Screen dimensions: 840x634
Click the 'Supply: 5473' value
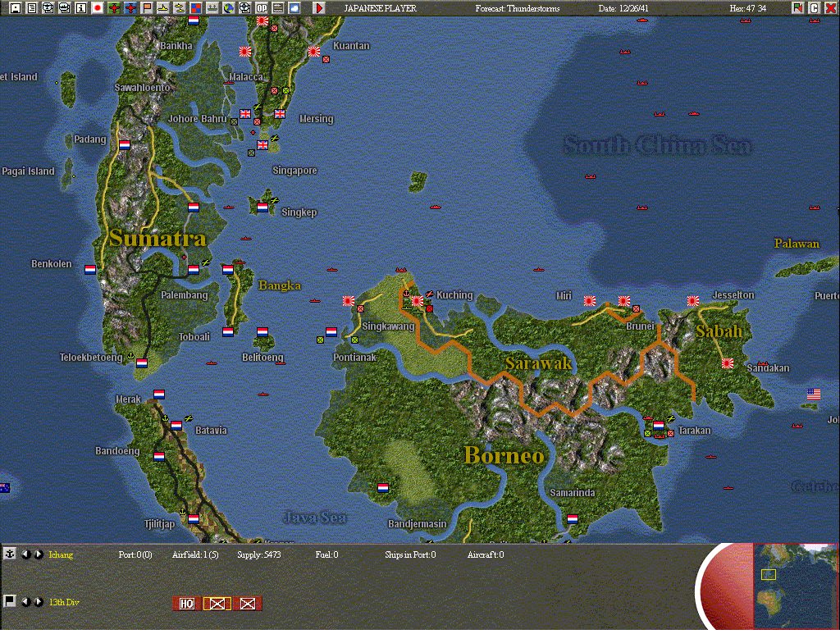click(258, 554)
